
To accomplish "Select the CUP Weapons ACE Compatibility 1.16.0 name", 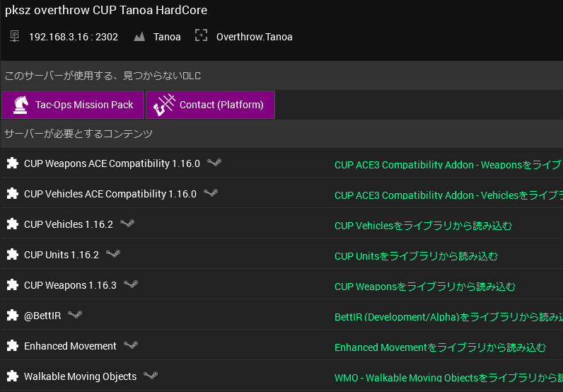I will click(112, 163).
